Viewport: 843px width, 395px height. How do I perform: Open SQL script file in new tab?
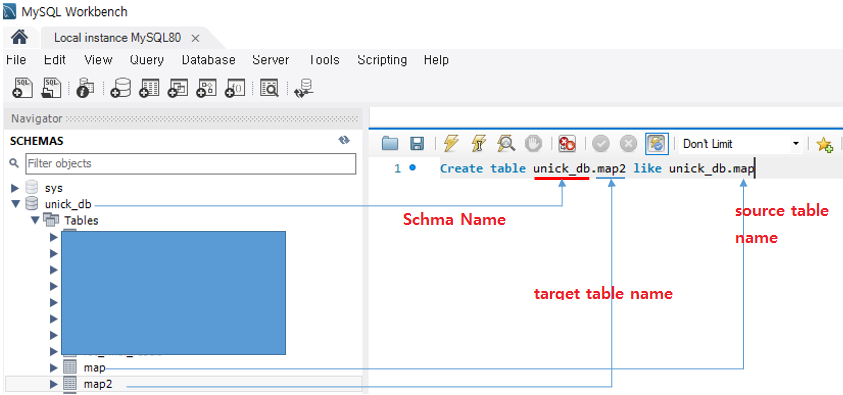(52, 88)
